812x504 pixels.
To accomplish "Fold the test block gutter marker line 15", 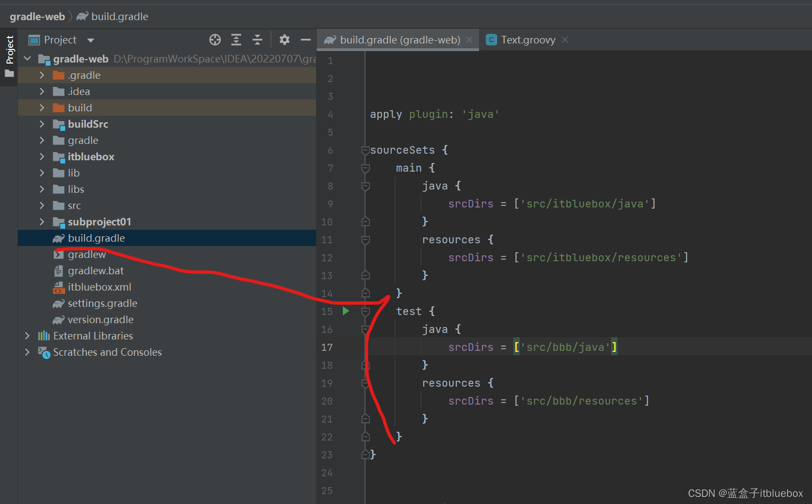I will point(366,312).
